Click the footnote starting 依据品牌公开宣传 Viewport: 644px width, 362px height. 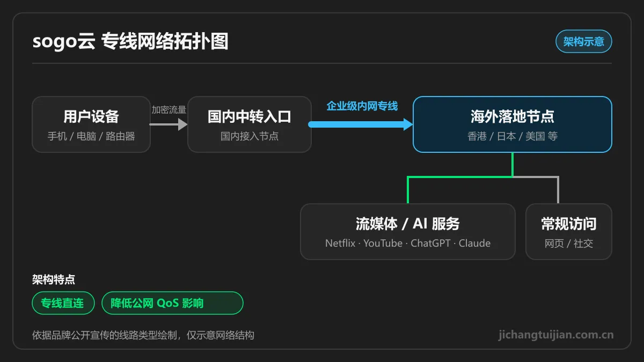coord(143,335)
